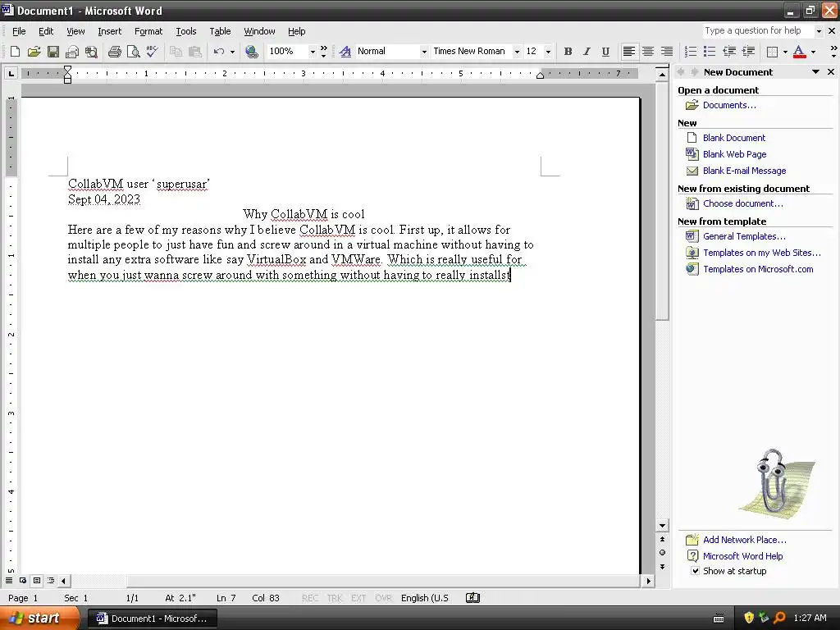Switch to Outline view icon
840x630 pixels.
50,581
